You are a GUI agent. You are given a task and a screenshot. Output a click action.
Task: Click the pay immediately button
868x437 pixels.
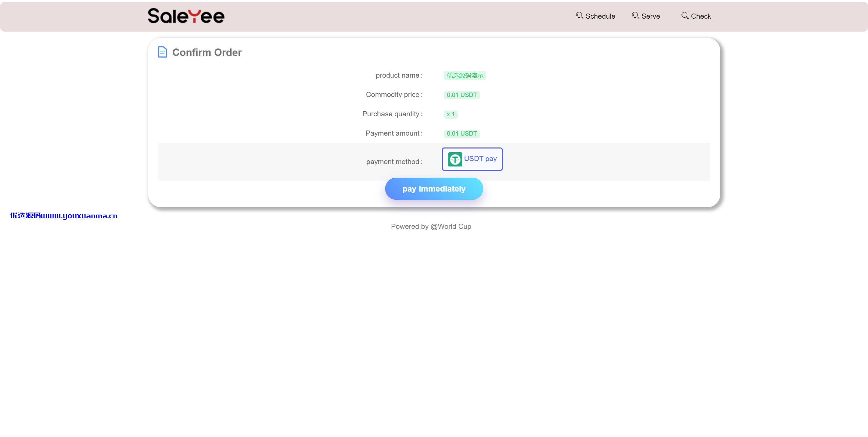pyautogui.click(x=434, y=189)
